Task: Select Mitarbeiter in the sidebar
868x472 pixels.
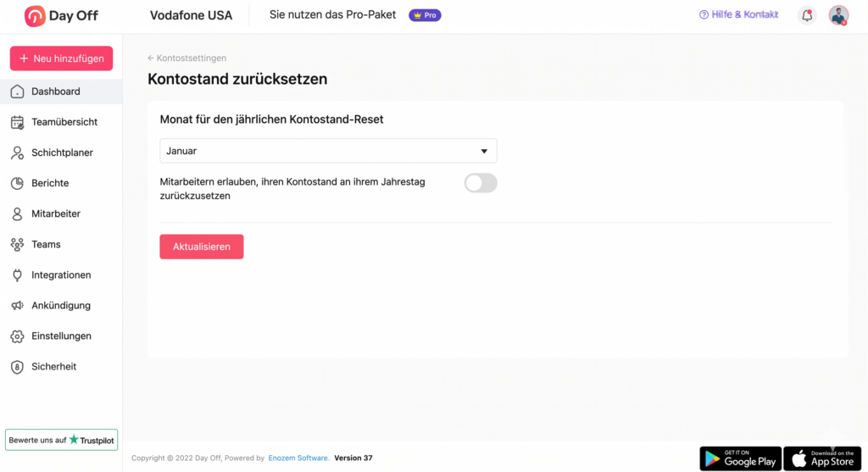Action: [x=56, y=214]
